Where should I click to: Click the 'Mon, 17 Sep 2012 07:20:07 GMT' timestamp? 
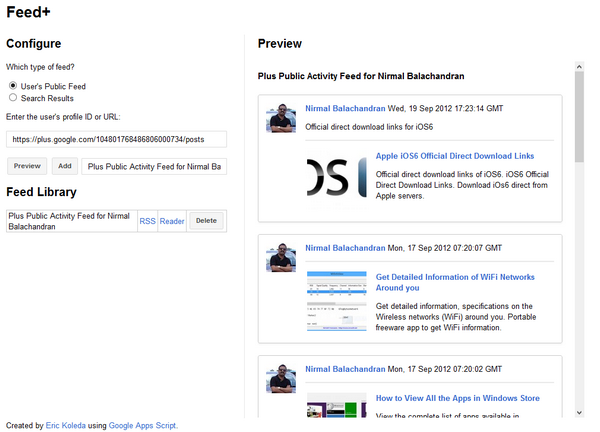[x=445, y=248]
